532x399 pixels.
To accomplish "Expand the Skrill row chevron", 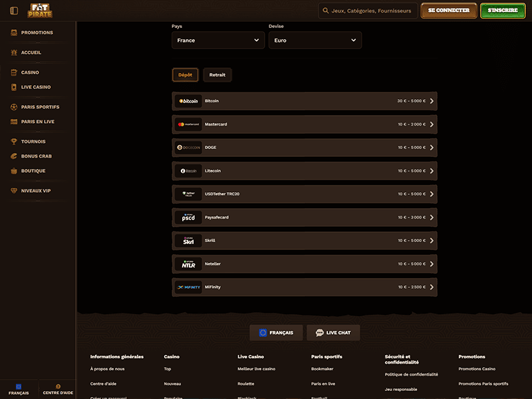I will pos(432,241).
